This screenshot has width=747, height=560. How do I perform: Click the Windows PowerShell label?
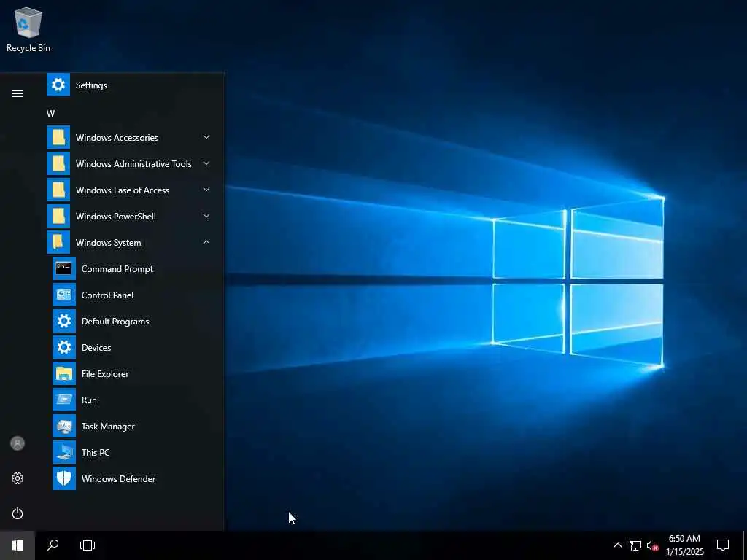click(x=116, y=216)
